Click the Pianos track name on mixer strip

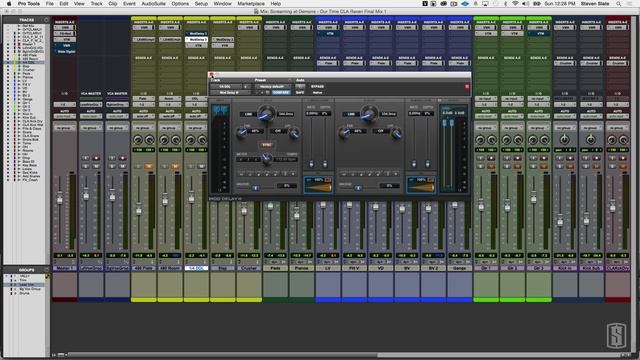point(302,268)
